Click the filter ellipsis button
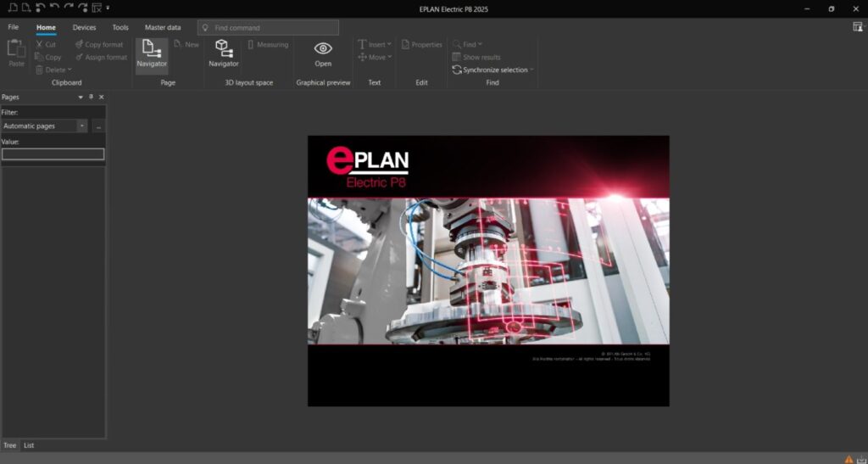This screenshot has height=464, width=868. coord(98,126)
